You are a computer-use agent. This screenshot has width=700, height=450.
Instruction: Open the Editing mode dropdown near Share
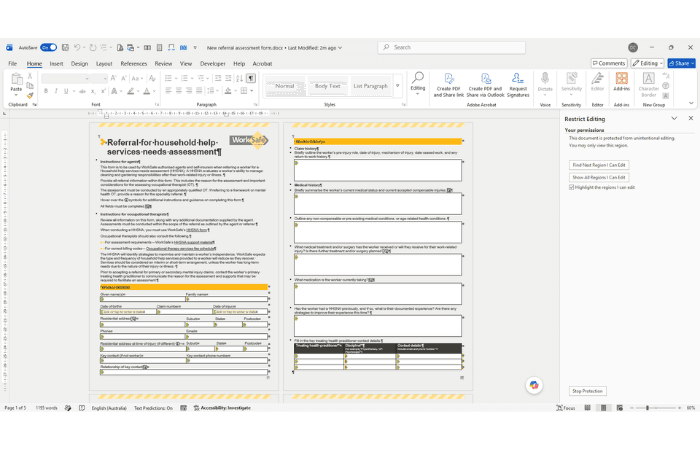(x=647, y=63)
